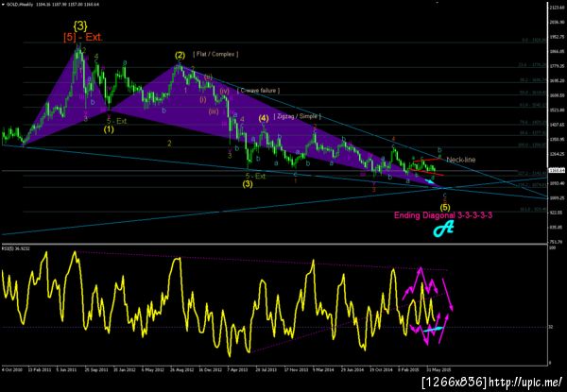Screen dimensions: 567x392
Task: Click the [ C-wave failure ] annotation
Action: [258, 91]
